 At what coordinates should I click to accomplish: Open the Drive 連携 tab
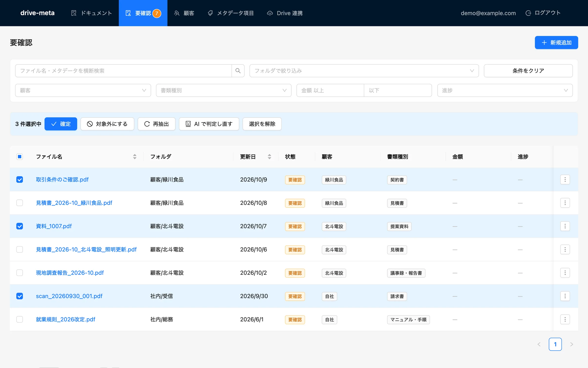tap(285, 13)
